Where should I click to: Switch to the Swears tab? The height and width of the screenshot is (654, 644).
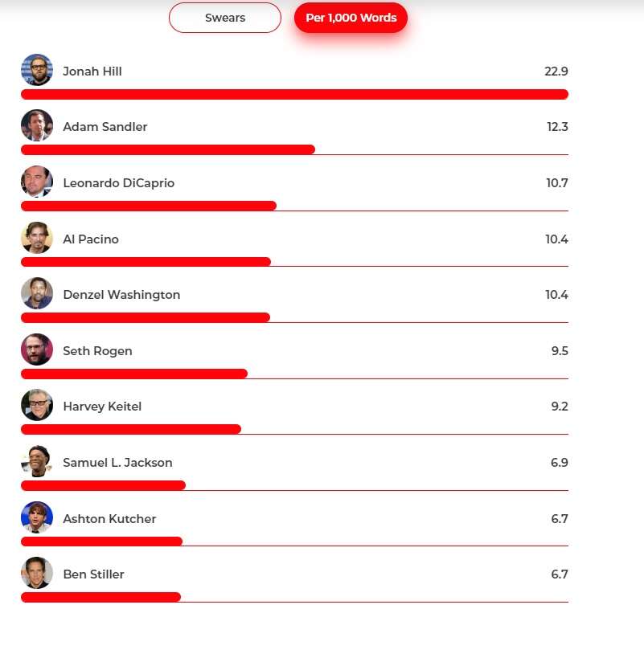coord(225,18)
